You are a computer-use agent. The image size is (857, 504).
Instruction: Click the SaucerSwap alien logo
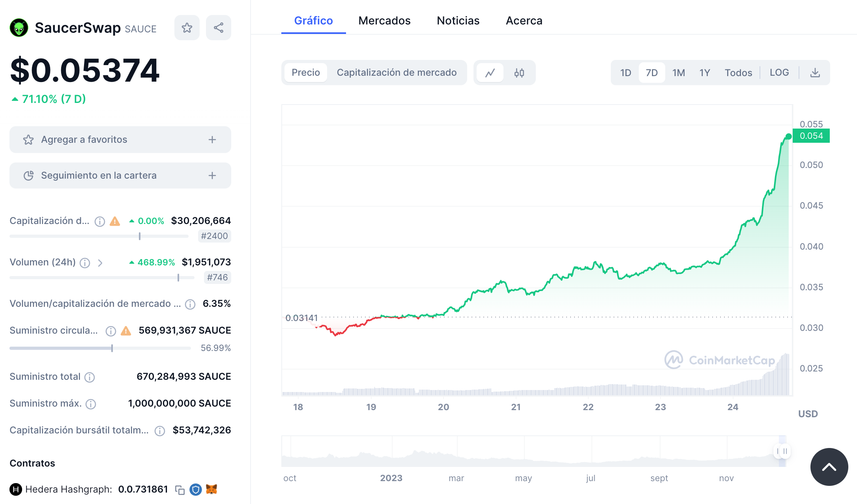(x=19, y=28)
